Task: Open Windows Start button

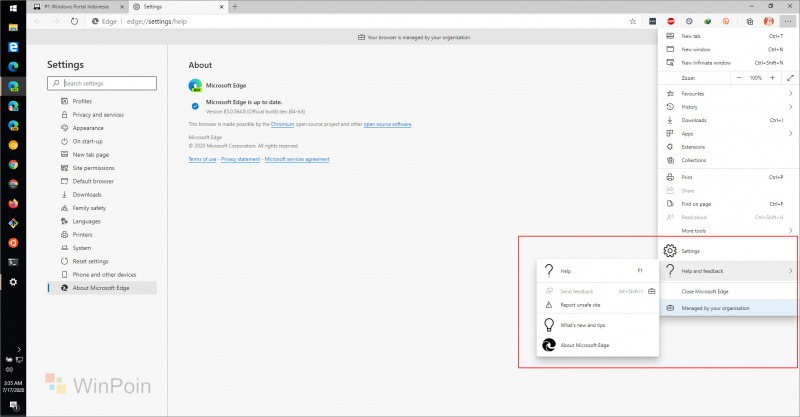Action: pyautogui.click(x=13, y=8)
